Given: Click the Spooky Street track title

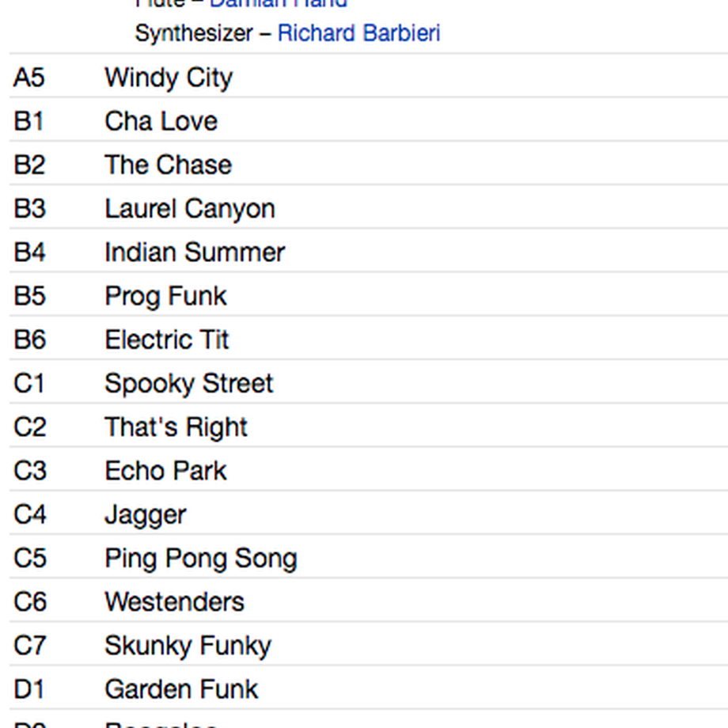Looking at the screenshot, I should tap(189, 384).
